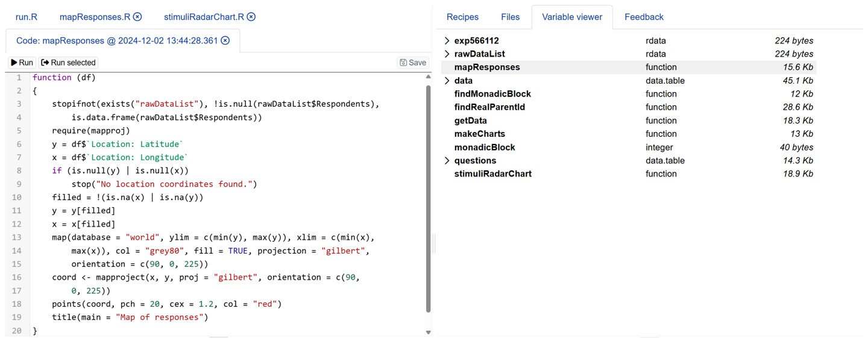Click the integer type label for monadicBlock

tap(661, 148)
